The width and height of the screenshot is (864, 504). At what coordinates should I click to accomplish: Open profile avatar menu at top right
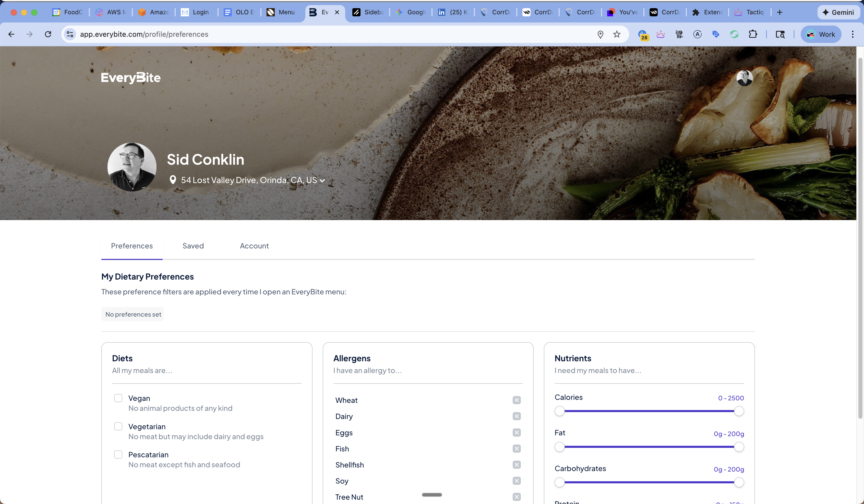(744, 78)
